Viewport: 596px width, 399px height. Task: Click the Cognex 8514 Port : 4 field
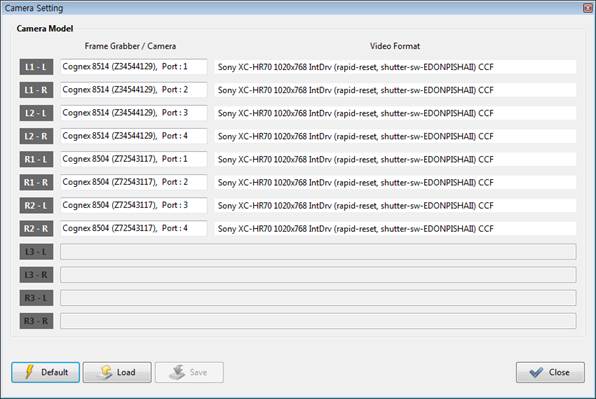tap(134, 136)
